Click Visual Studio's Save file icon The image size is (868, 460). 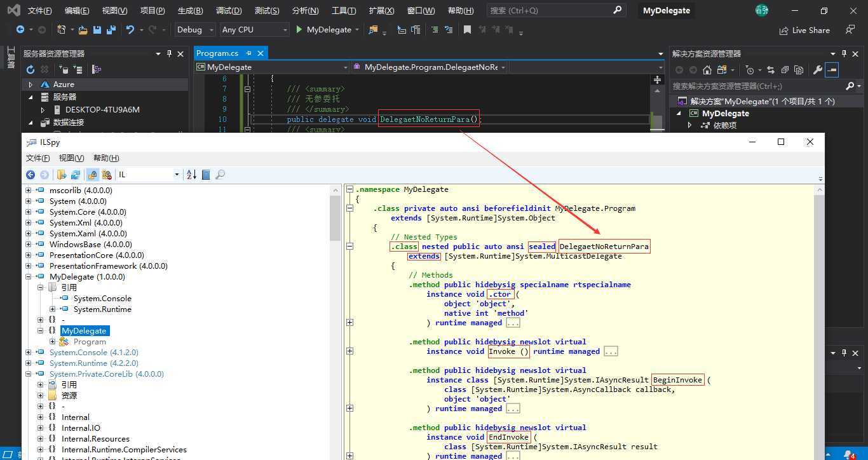[x=97, y=30]
